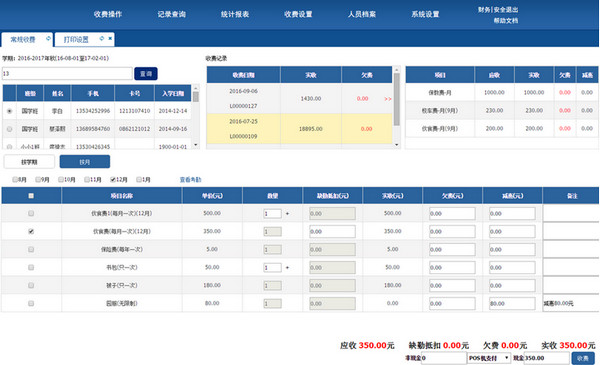Image resolution: width=600 pixels, height=365 pixels.
Task: Toggle the select-all checkbox in items header
Action: pyautogui.click(x=31, y=196)
